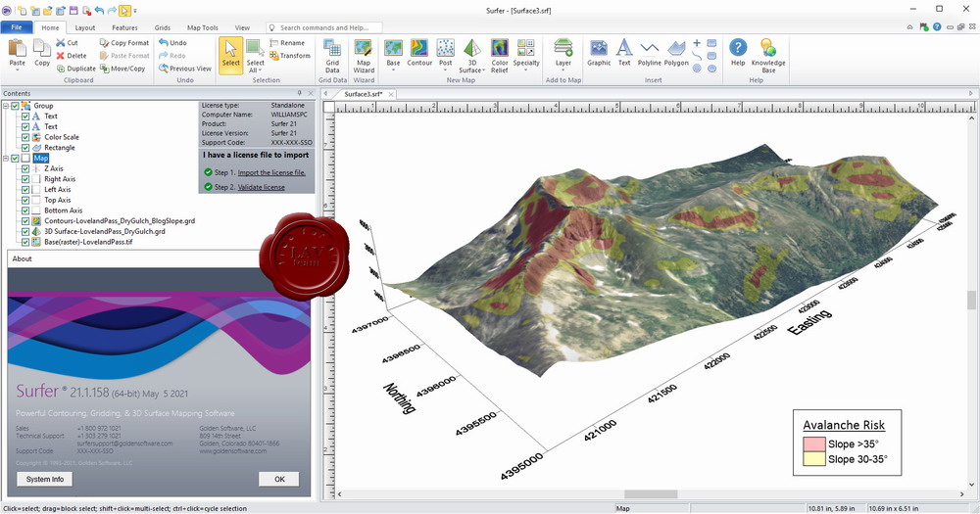This screenshot has width=980, height=514.
Task: Click the Validate license link
Action: pos(262,187)
